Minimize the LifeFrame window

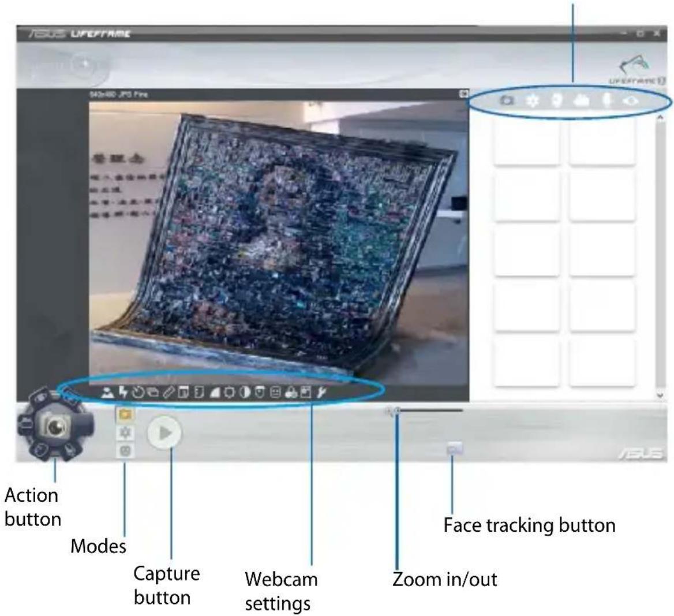point(624,33)
